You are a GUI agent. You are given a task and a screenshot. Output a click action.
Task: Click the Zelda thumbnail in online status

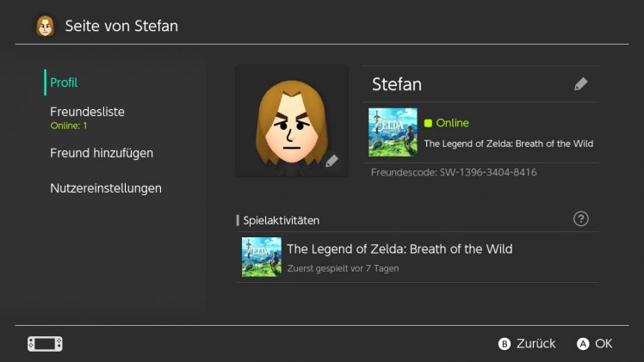pyautogui.click(x=393, y=132)
